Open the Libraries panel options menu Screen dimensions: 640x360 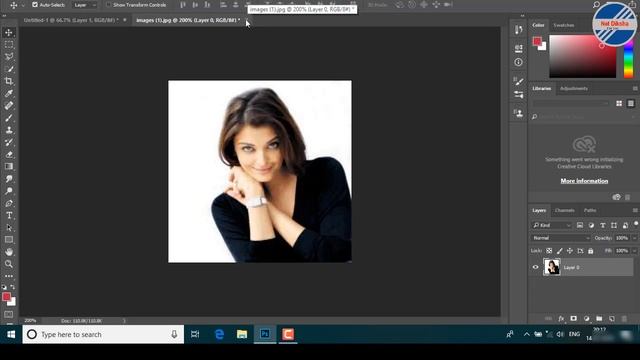coord(635,89)
